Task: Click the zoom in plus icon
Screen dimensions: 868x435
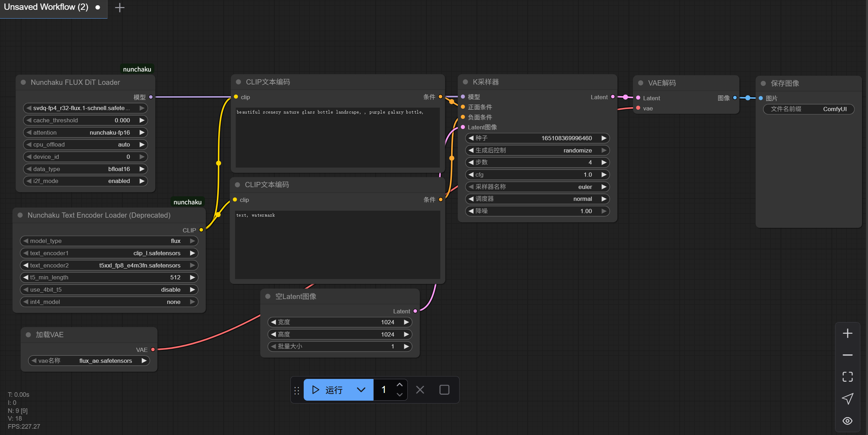Action: pyautogui.click(x=847, y=333)
